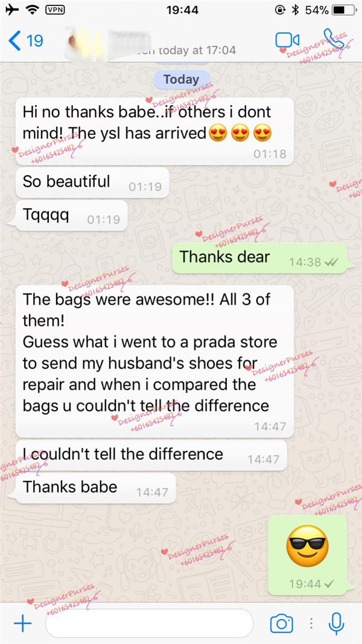Image resolution: width=362 pixels, height=644 pixels.
Task: Tap the VPN indicator in status bar
Action: [x=54, y=10]
